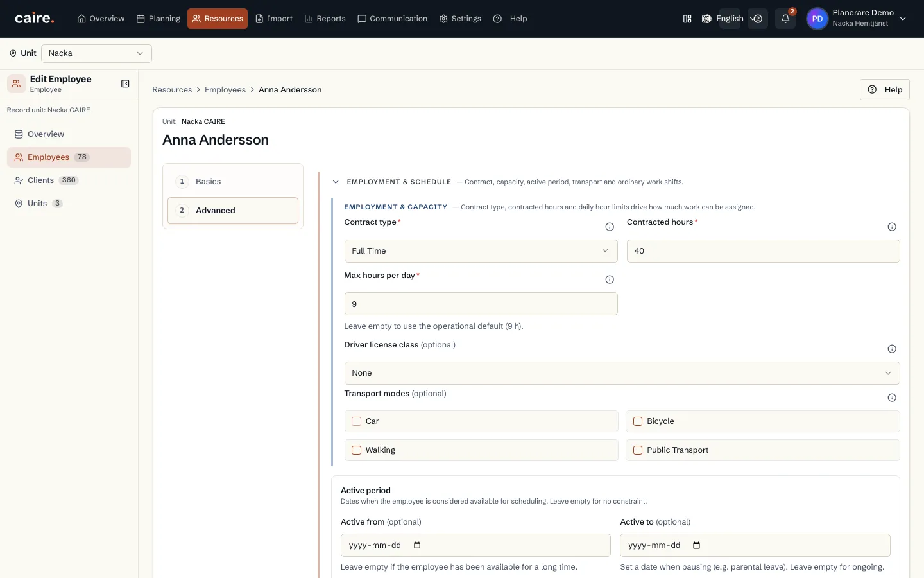This screenshot has height=578, width=924.
Task: Open the Communication menu
Action: pyautogui.click(x=392, y=19)
